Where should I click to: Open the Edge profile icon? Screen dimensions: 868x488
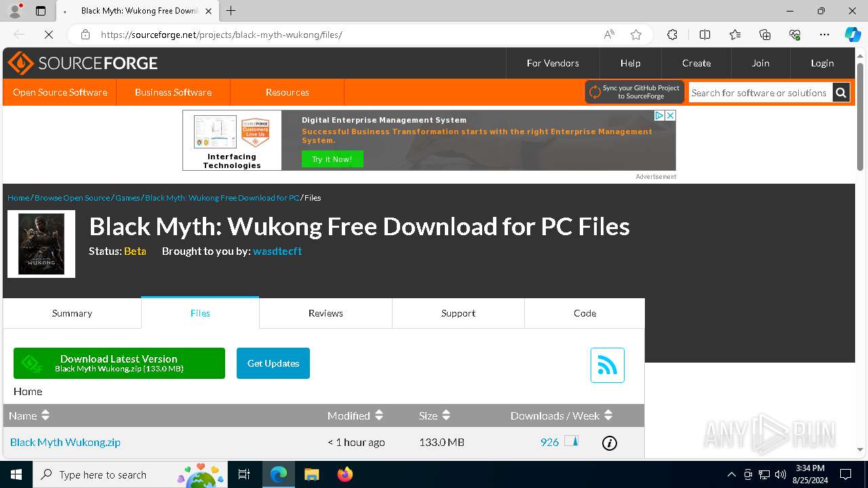(x=15, y=11)
